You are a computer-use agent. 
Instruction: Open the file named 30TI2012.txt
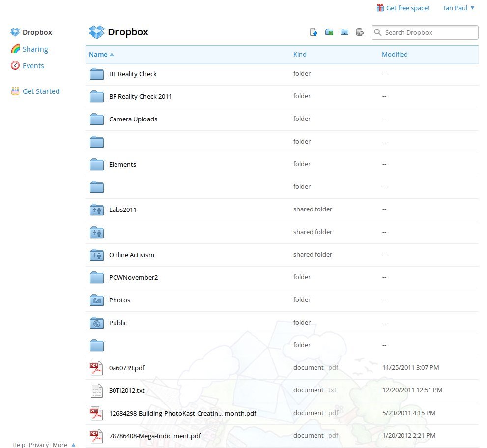click(x=127, y=391)
